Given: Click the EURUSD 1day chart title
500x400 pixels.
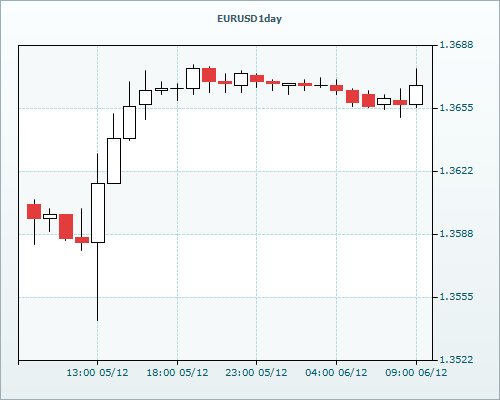Looking at the screenshot, I should [x=249, y=19].
